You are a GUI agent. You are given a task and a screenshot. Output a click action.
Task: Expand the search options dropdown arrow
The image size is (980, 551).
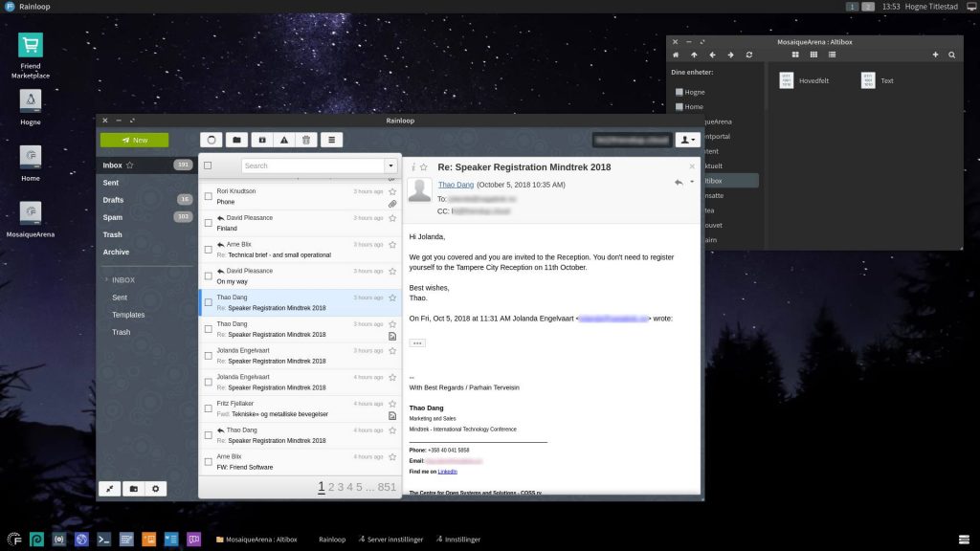391,165
